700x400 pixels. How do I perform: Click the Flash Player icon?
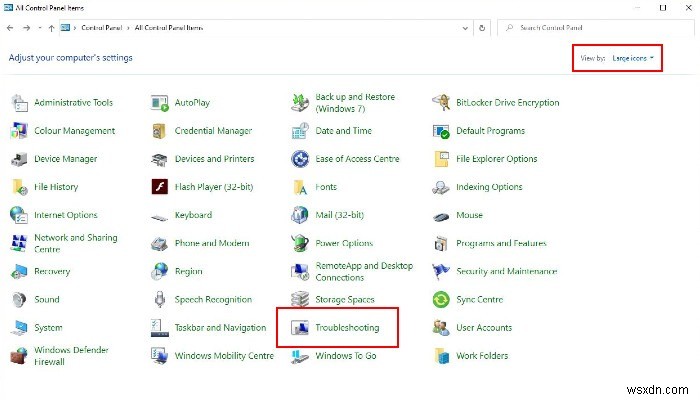click(159, 187)
